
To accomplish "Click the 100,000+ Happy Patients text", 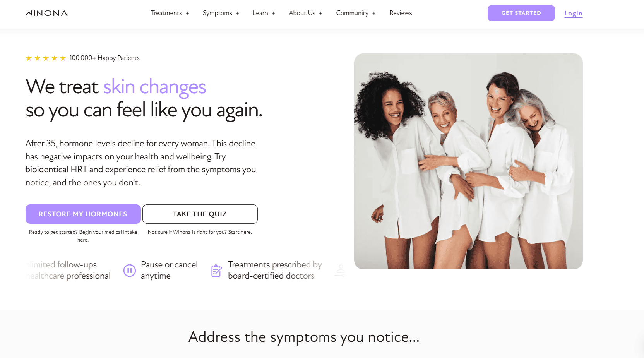I will point(104,58).
